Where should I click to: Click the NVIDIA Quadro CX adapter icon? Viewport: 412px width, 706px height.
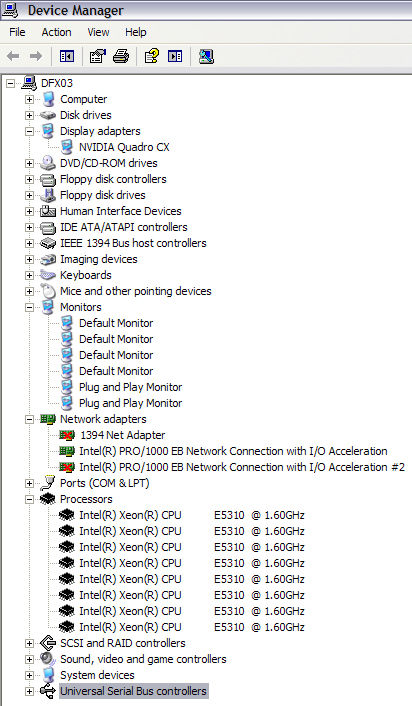point(67,147)
